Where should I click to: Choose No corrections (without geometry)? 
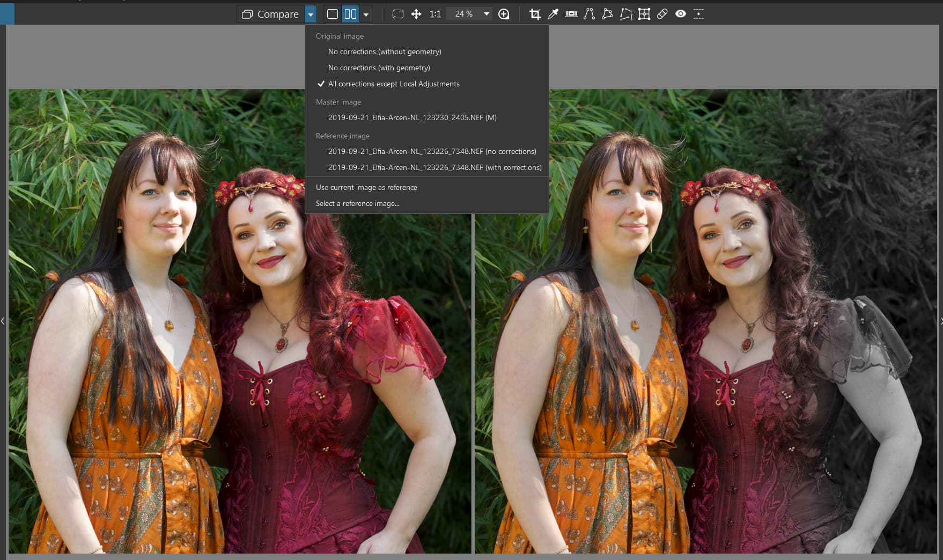pos(385,52)
